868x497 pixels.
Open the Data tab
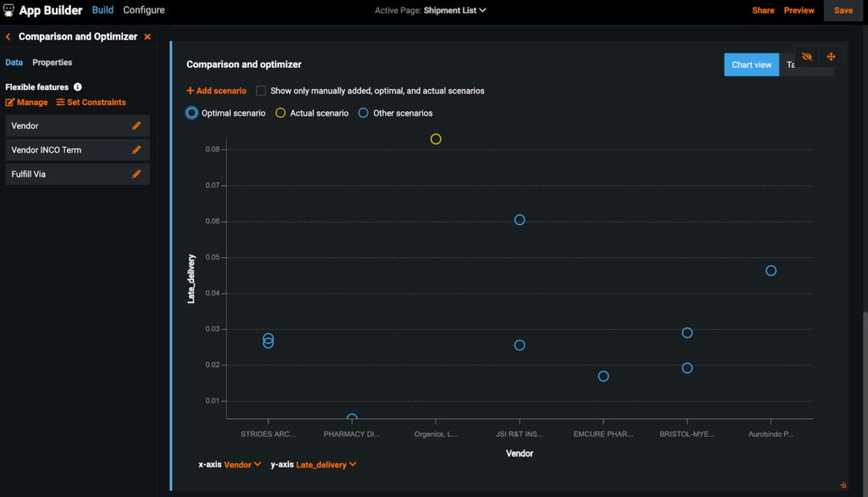(14, 63)
